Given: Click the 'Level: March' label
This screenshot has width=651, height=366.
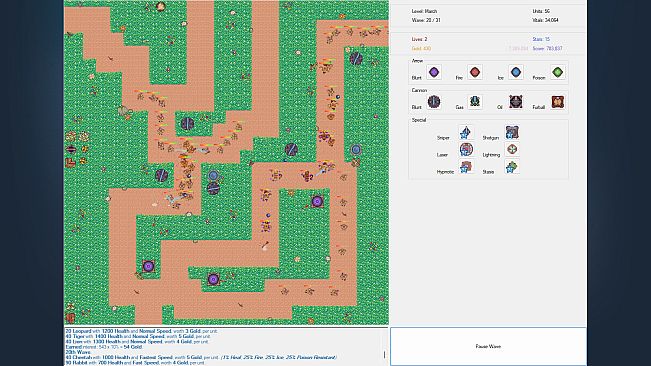Looking at the screenshot, I should coord(424,11).
